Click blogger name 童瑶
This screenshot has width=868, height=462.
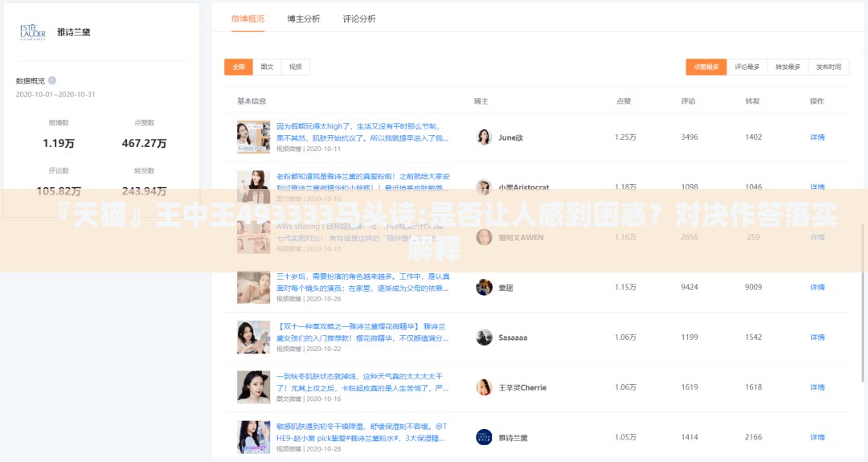click(x=506, y=288)
